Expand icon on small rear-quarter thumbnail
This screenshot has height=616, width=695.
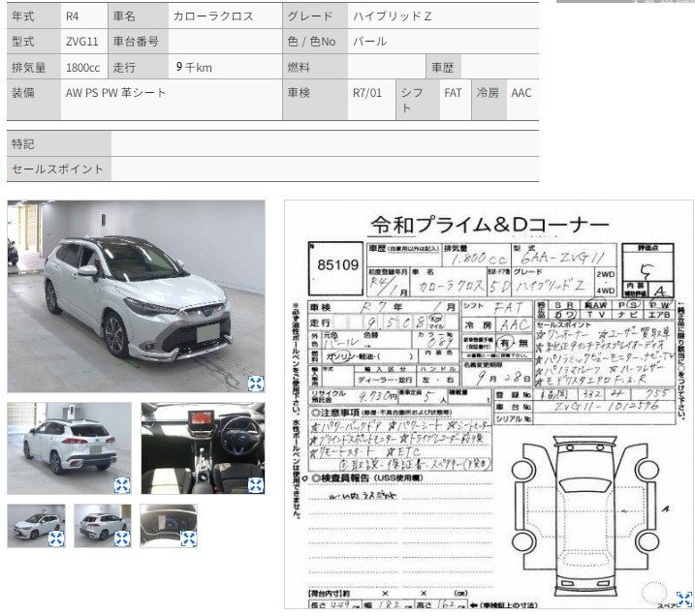(122, 539)
